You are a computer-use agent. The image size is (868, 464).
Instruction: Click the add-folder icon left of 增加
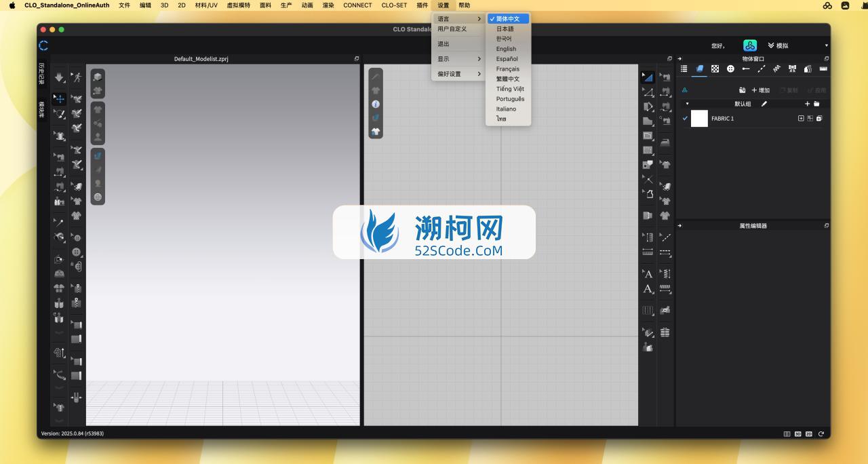pos(743,90)
